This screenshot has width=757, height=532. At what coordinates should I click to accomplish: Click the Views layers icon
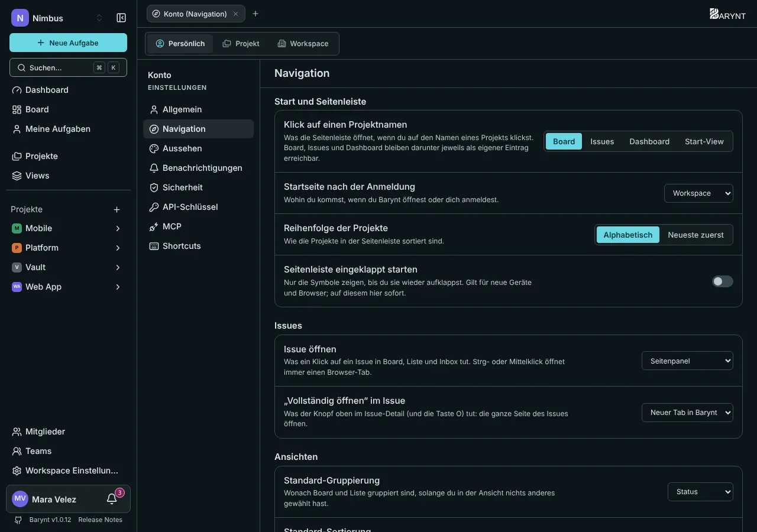point(17,176)
